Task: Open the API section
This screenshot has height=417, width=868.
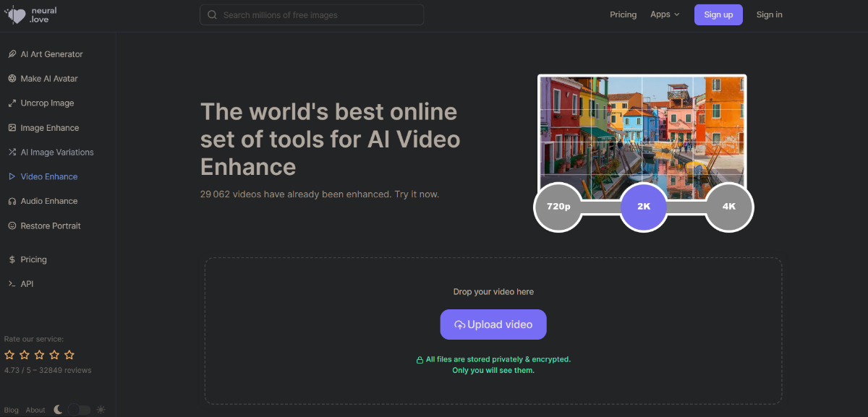Action: coord(27,283)
